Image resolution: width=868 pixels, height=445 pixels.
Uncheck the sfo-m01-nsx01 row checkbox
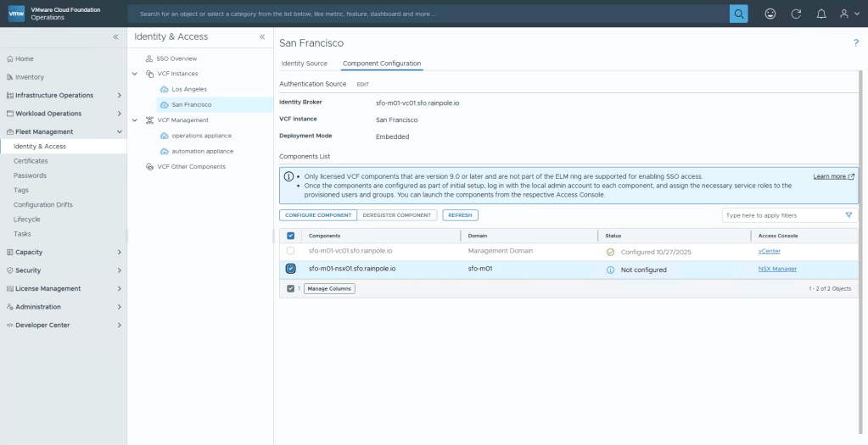tap(291, 269)
